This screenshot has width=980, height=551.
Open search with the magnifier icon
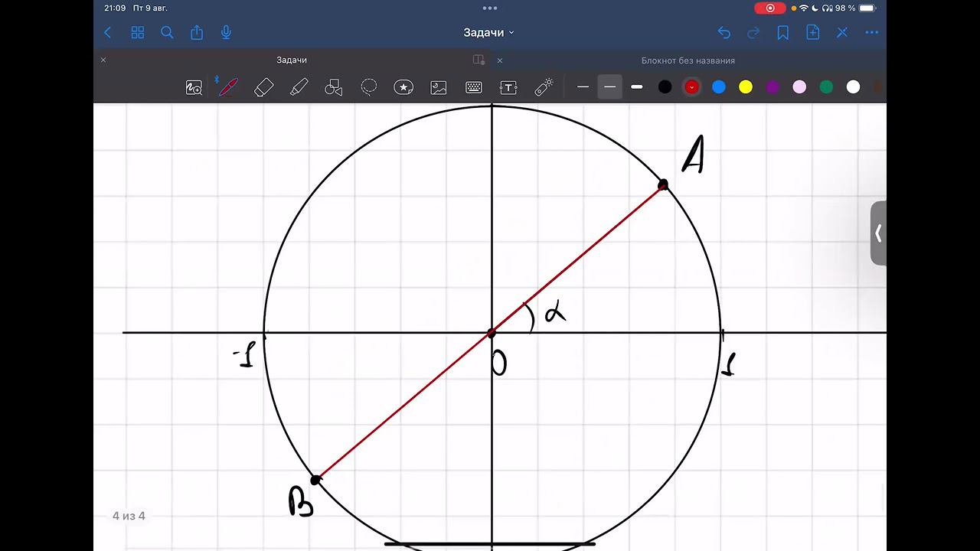(167, 32)
